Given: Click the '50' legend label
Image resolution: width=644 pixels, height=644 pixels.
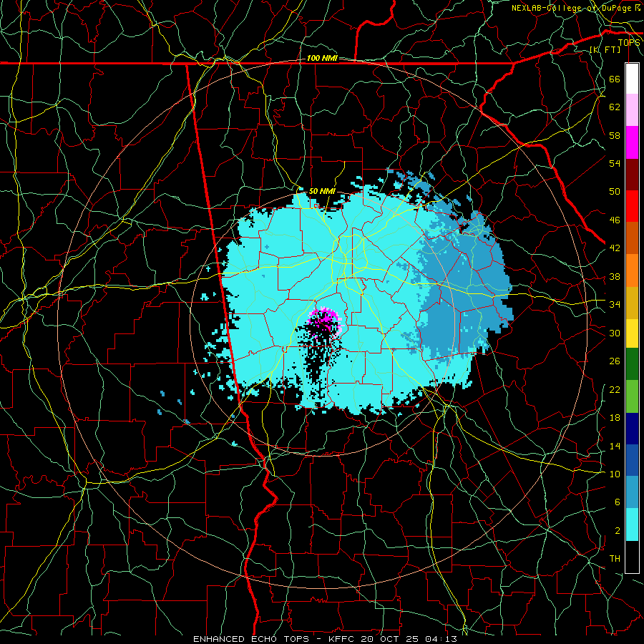Looking at the screenshot, I should [x=615, y=191].
